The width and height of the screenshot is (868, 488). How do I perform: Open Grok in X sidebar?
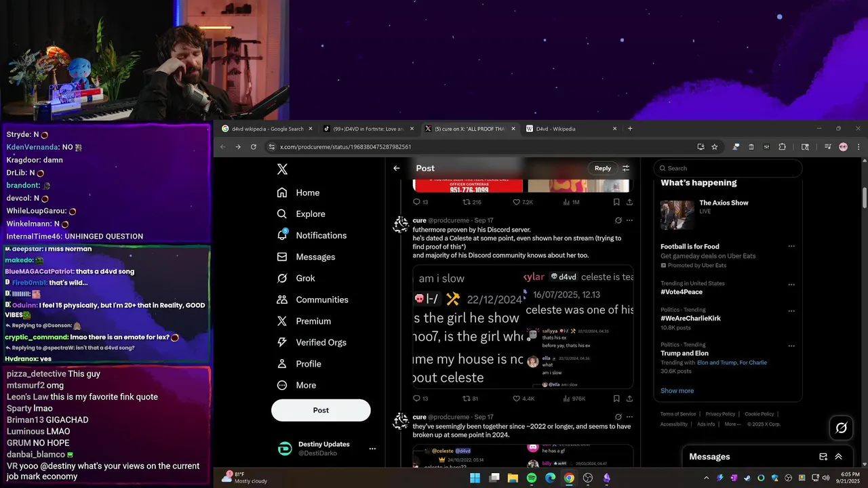(296, 279)
